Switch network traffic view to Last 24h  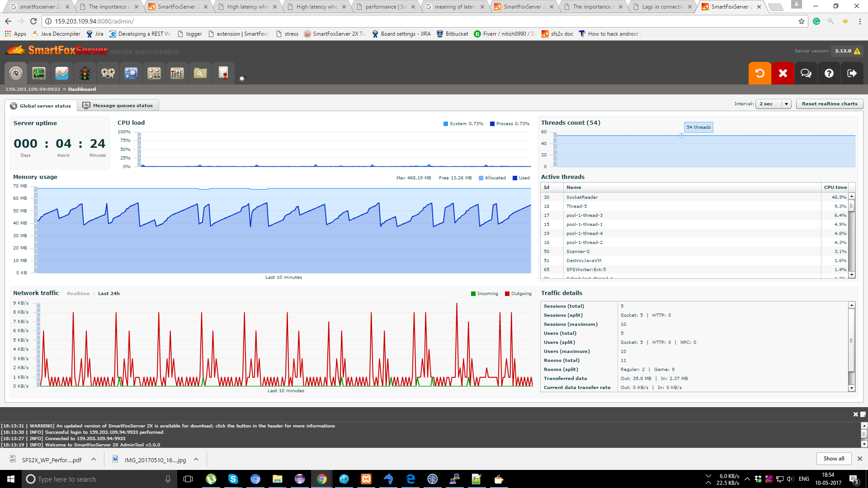(109, 294)
